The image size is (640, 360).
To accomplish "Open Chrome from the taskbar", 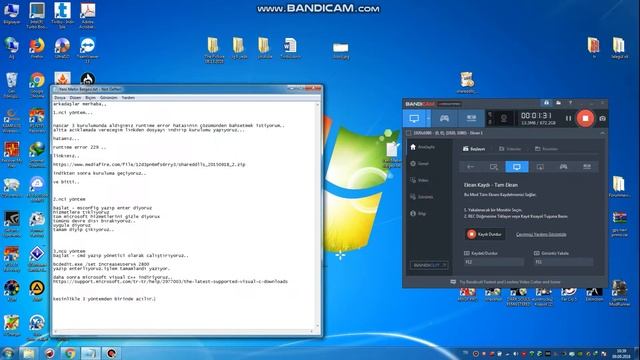I will click(x=69, y=353).
